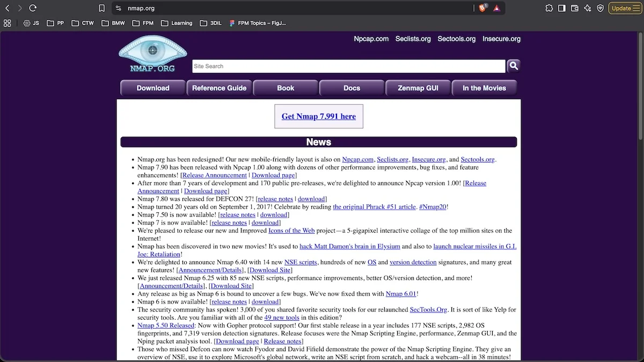Click the magnifier site search button
The height and width of the screenshot is (362, 644).
click(x=514, y=66)
